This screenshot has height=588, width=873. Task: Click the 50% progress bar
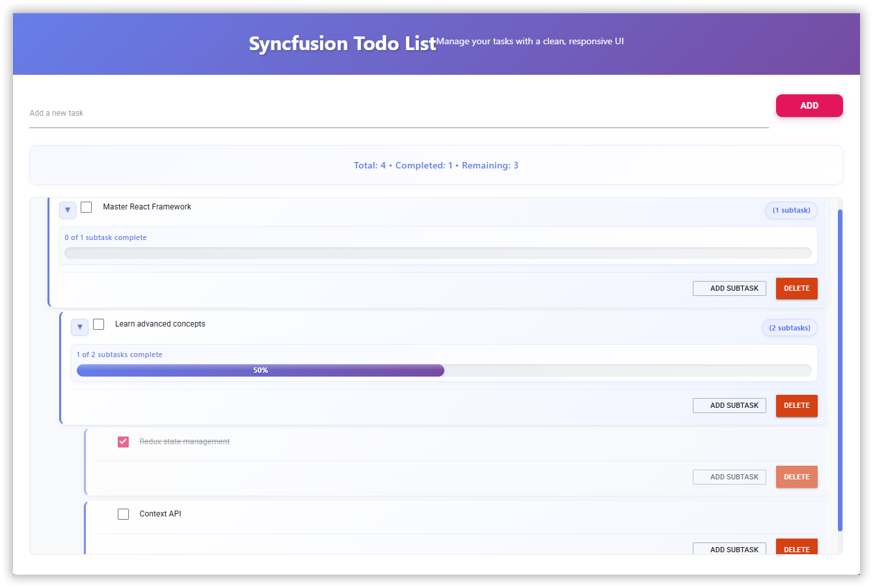[260, 370]
